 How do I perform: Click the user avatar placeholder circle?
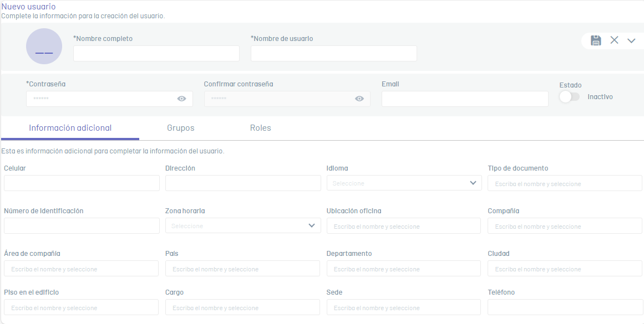44,47
